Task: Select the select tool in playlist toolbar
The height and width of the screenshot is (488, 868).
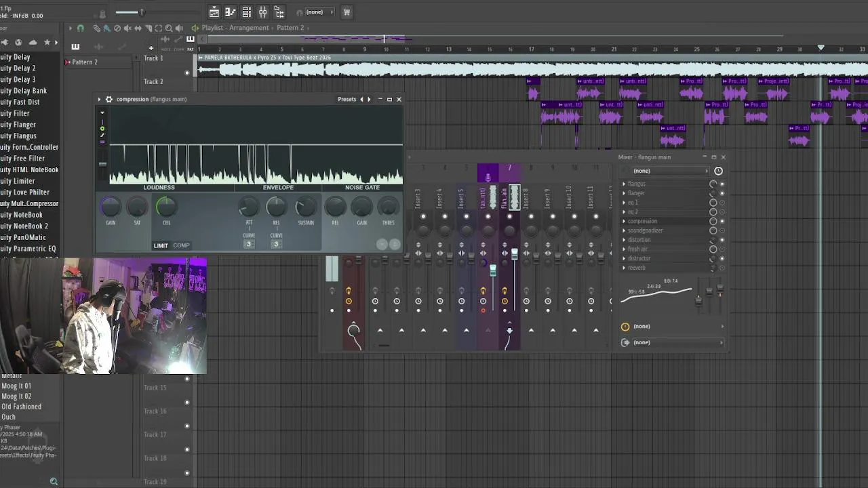Action: 158,28
